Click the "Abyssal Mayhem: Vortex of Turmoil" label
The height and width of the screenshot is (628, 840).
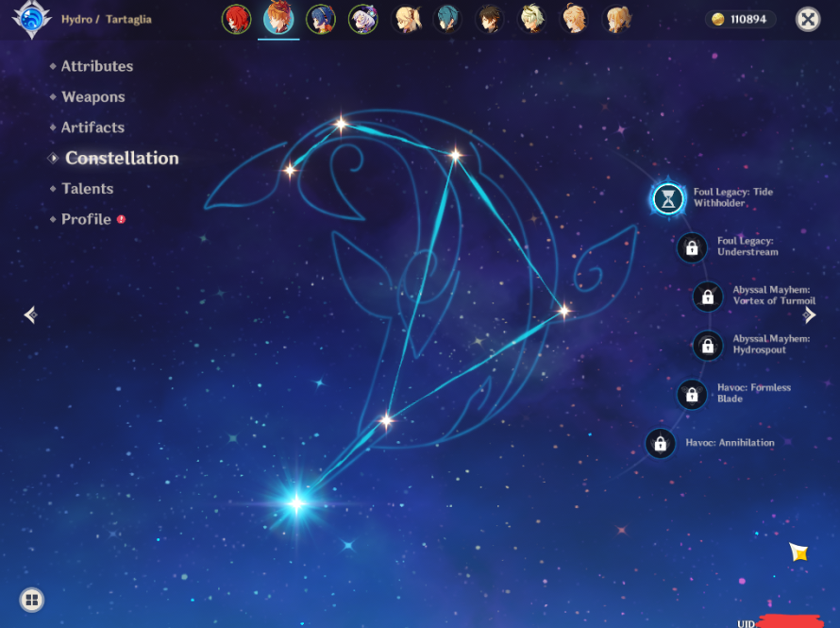pyautogui.click(x=774, y=296)
